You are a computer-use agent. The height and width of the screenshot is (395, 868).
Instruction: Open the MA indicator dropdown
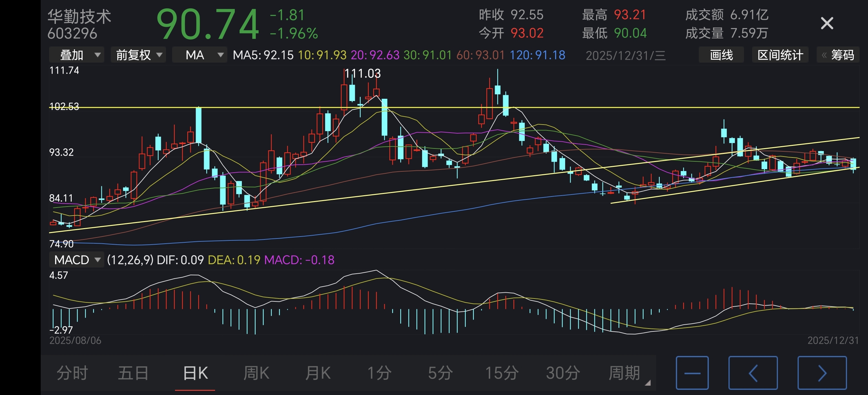(200, 55)
